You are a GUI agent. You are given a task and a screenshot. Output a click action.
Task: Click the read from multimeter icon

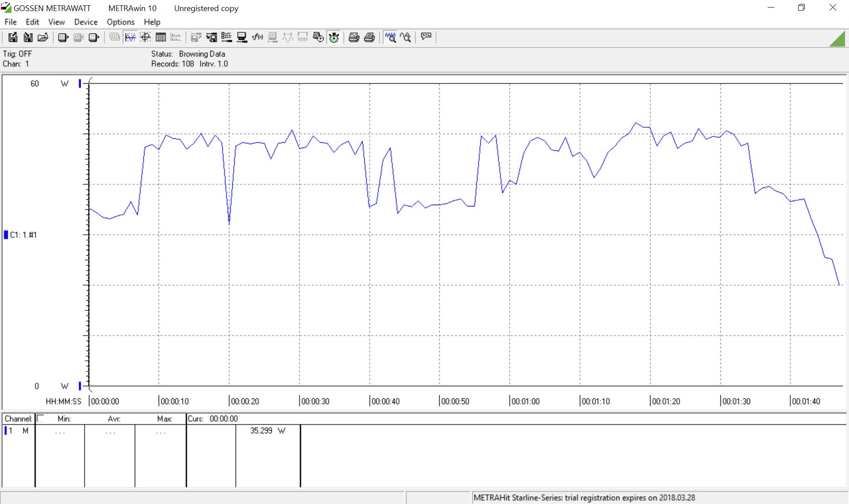(x=63, y=37)
